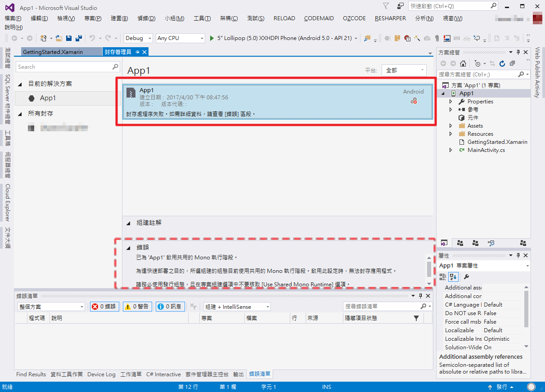Toggle the 0 訊息 messages filter
The width and height of the screenshot is (545, 392).
170,307
